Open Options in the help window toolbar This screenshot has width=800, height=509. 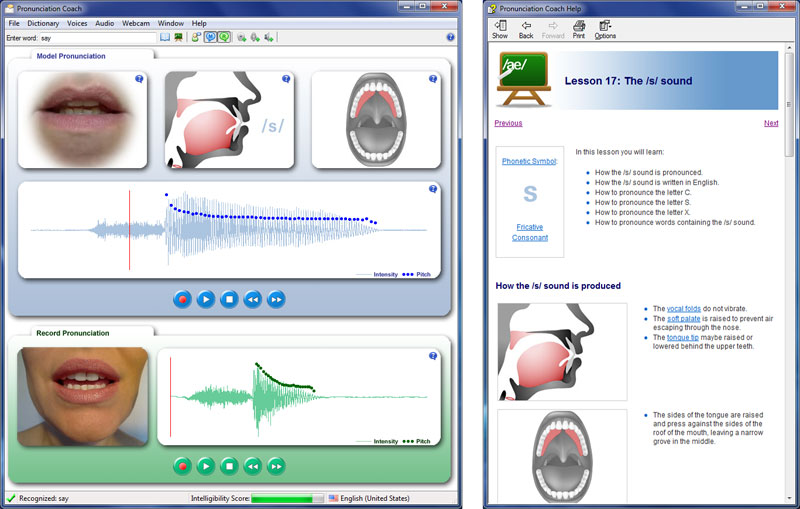[x=605, y=30]
